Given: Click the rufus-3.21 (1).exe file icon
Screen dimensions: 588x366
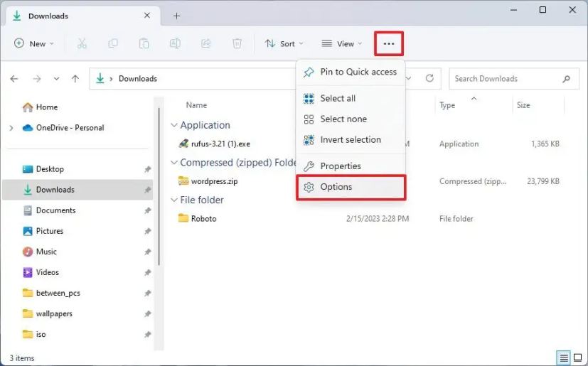Looking at the screenshot, I should pyautogui.click(x=183, y=144).
